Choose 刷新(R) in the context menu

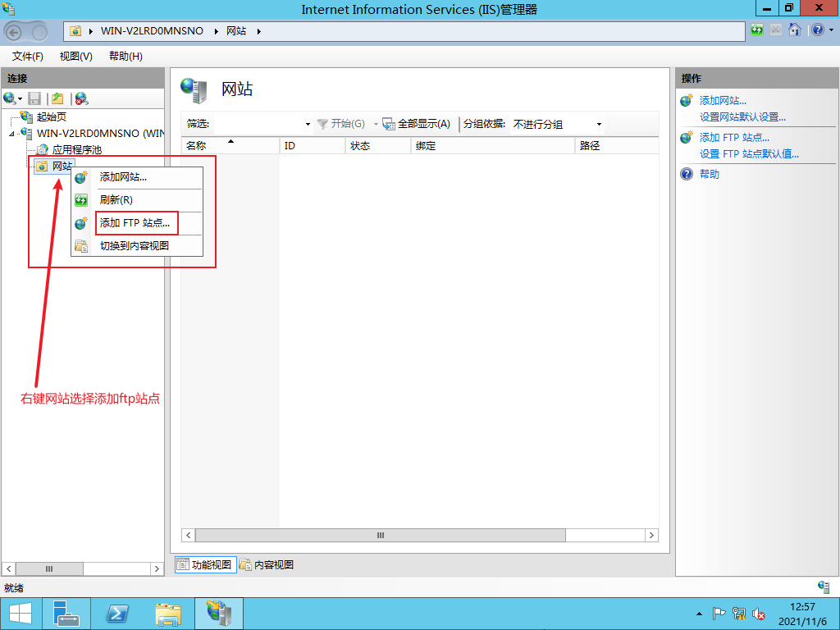tap(116, 200)
